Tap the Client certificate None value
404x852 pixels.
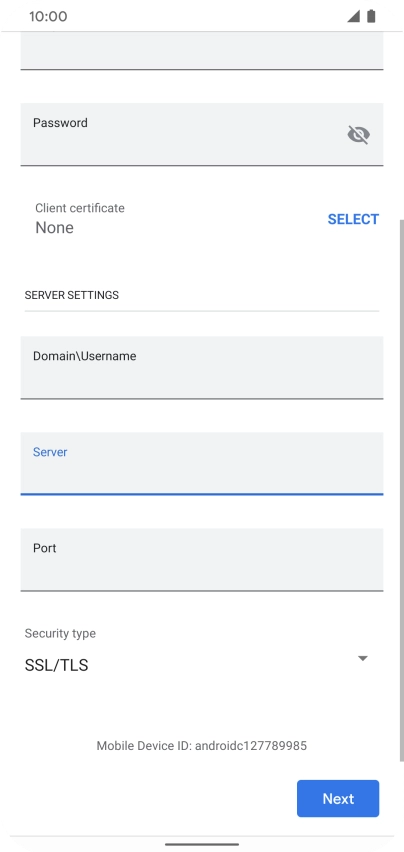click(54, 228)
